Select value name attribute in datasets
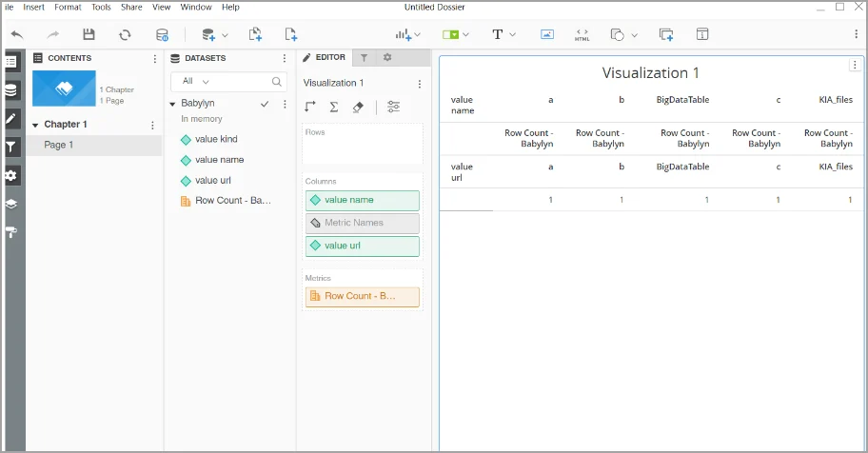The width and height of the screenshot is (868, 453). click(219, 160)
